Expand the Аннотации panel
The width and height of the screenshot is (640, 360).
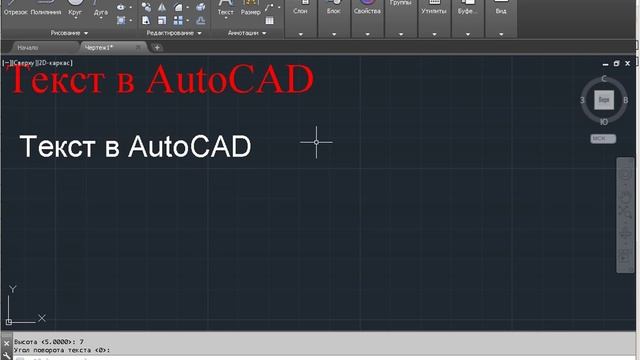click(247, 33)
